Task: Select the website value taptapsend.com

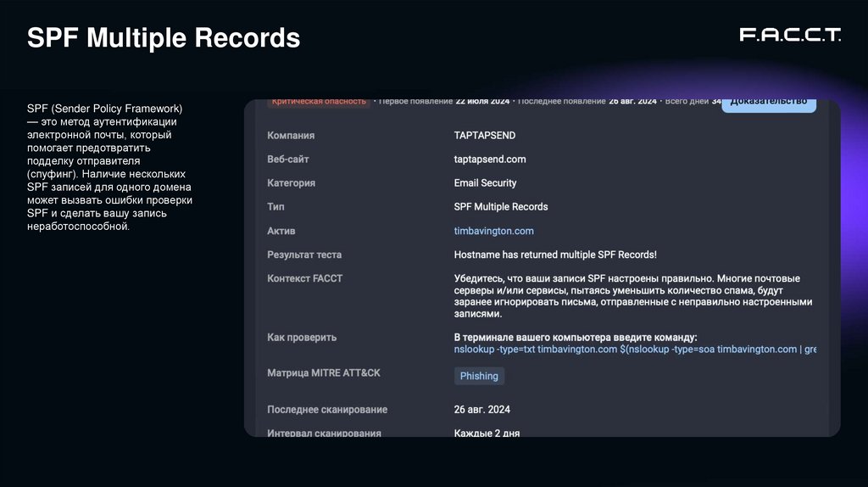Action: tap(490, 160)
